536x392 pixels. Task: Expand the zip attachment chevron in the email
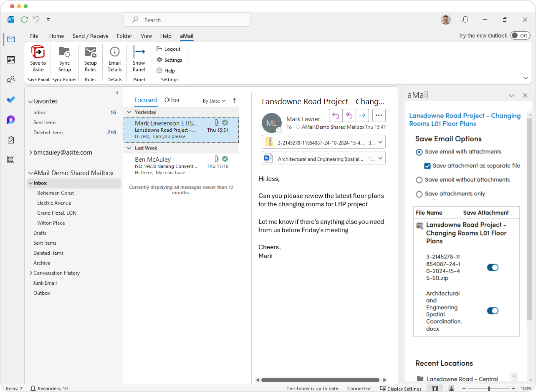click(380, 142)
